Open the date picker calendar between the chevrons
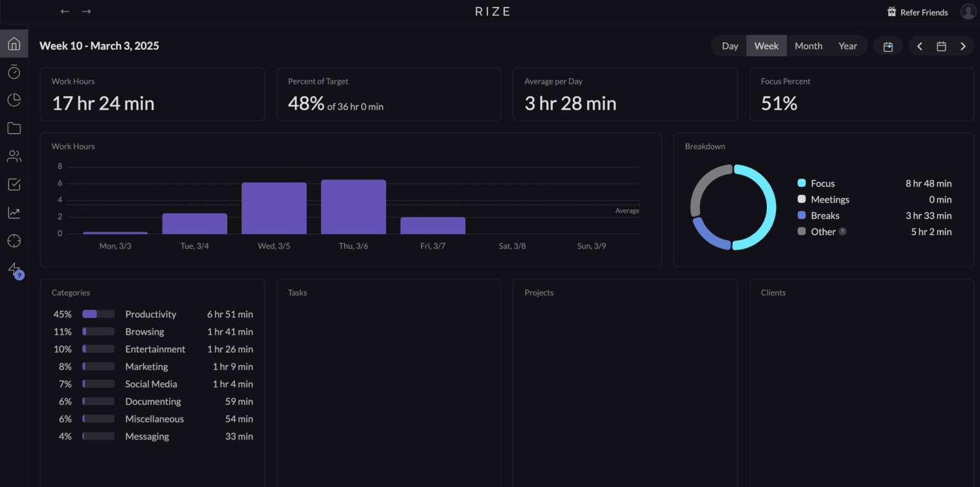The width and height of the screenshot is (980, 487). (x=941, y=46)
